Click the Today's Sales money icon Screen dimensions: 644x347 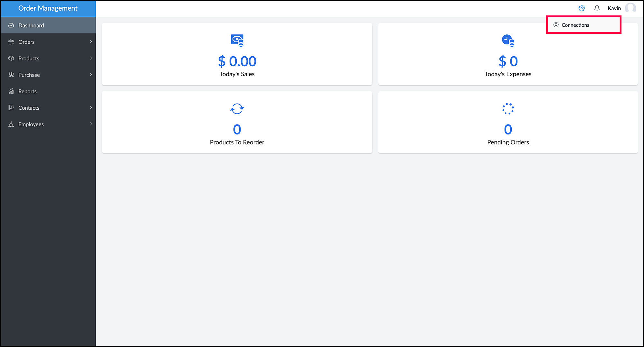[237, 41]
